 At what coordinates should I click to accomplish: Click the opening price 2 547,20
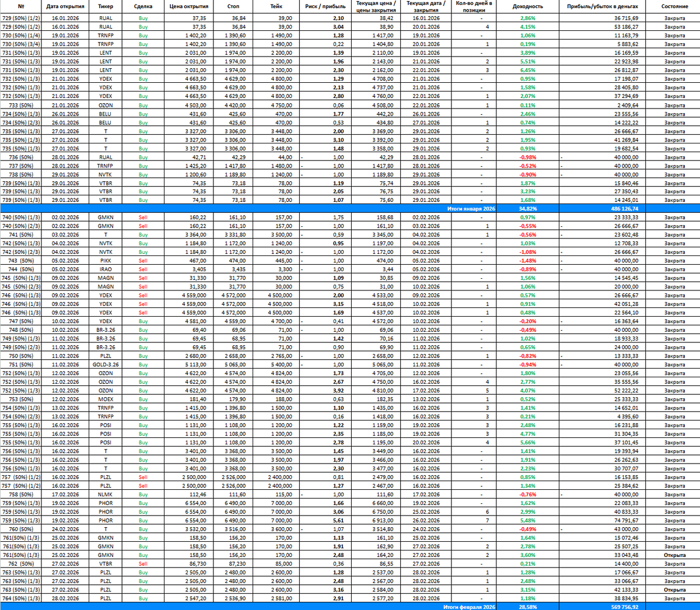tap(195, 598)
